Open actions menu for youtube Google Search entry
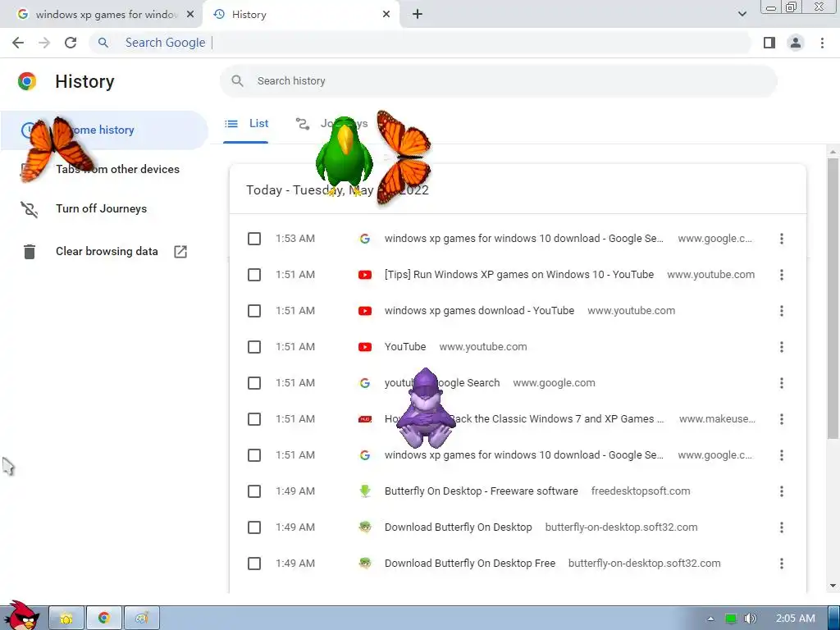This screenshot has width=840, height=630. pos(782,383)
